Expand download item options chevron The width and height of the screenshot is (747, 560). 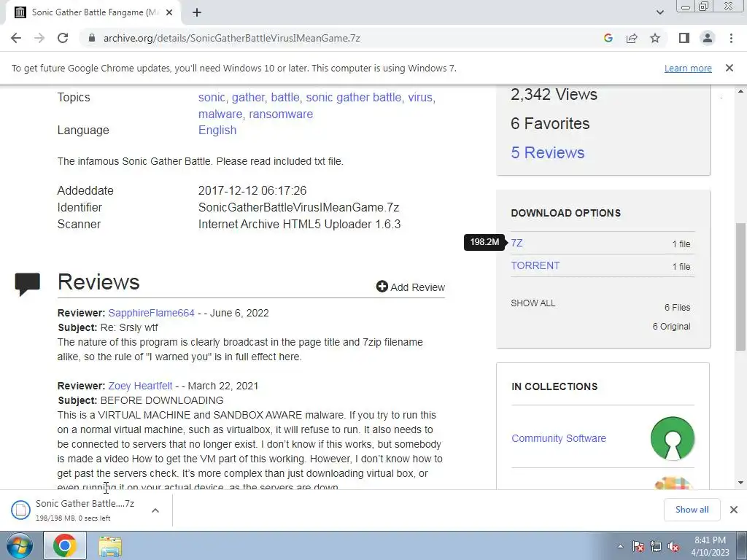(x=155, y=510)
